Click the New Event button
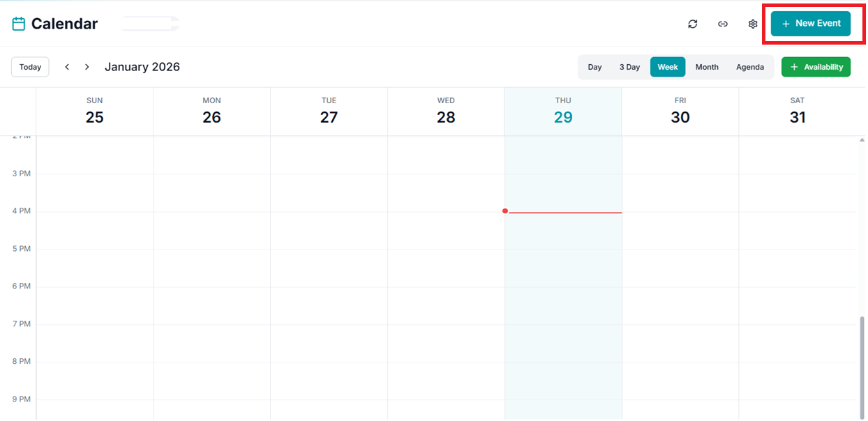 tap(811, 24)
